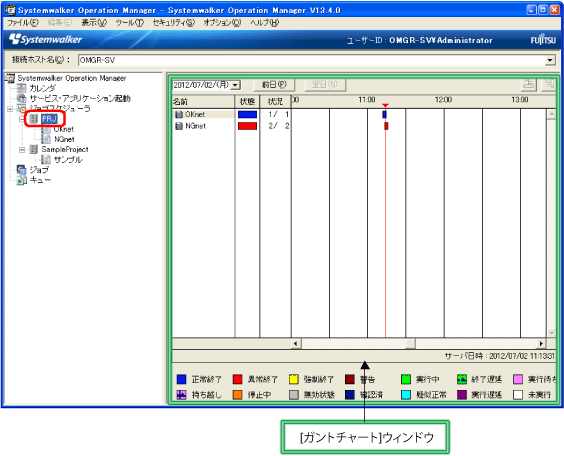Open the ファイル menu

click(x=23, y=23)
